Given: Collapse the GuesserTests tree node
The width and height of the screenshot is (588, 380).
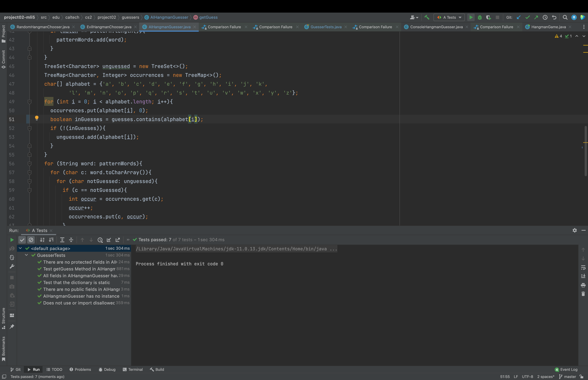Looking at the screenshot, I should tap(26, 255).
